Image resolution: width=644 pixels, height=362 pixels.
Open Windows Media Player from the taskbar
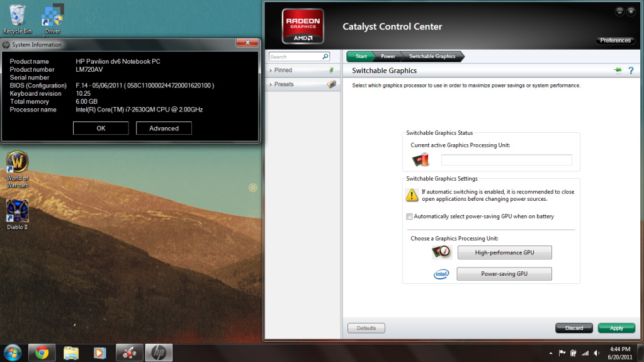(x=100, y=353)
